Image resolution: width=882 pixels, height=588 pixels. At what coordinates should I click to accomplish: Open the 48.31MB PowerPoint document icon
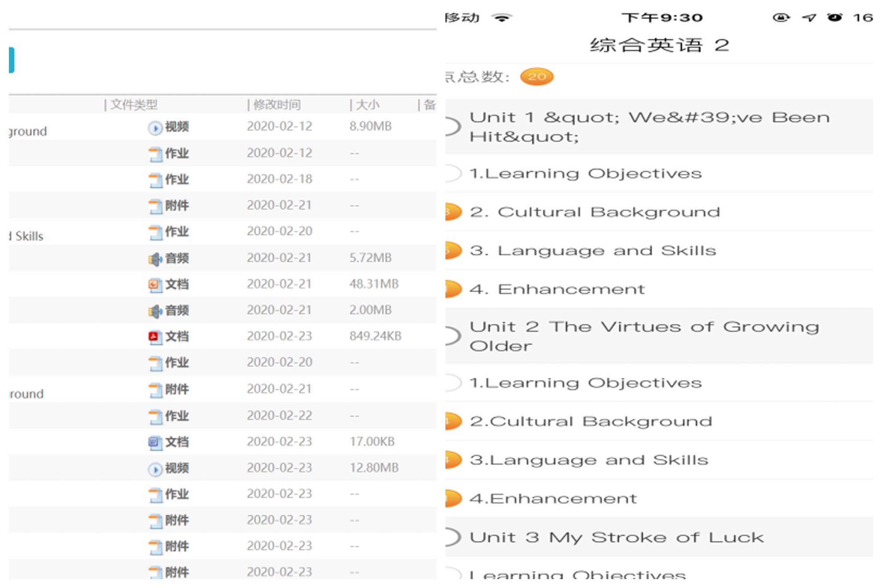pos(155,285)
